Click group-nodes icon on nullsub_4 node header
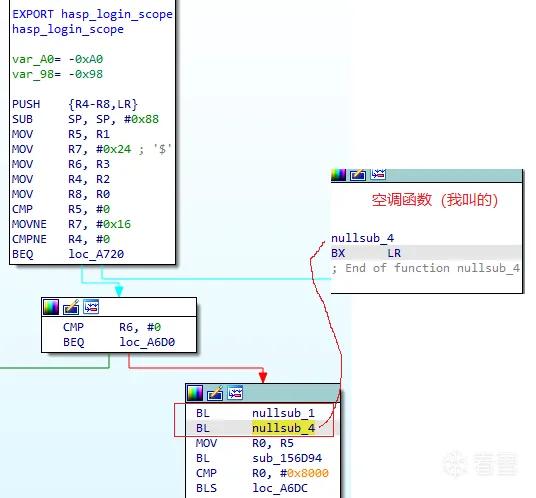The image size is (536, 498). click(x=378, y=174)
